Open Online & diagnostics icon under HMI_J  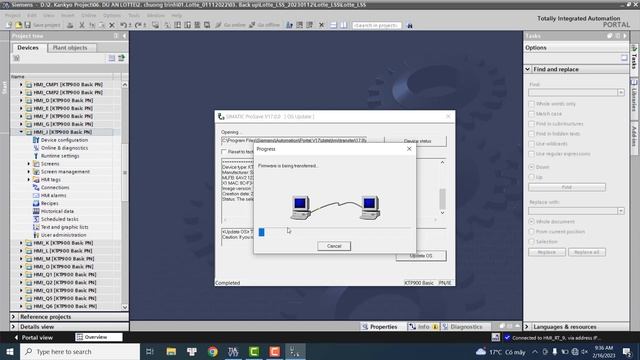36,148
